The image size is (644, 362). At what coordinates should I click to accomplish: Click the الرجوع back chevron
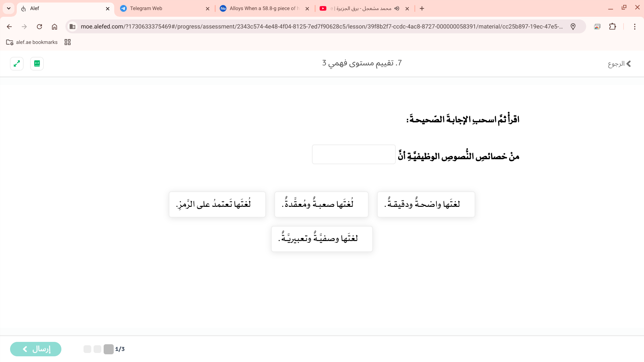(629, 64)
